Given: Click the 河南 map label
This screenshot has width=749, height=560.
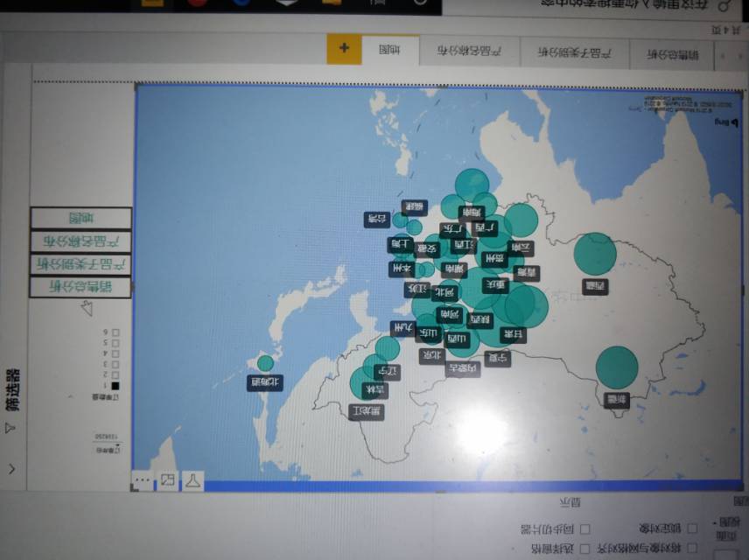Looking at the screenshot, I should tap(450, 315).
